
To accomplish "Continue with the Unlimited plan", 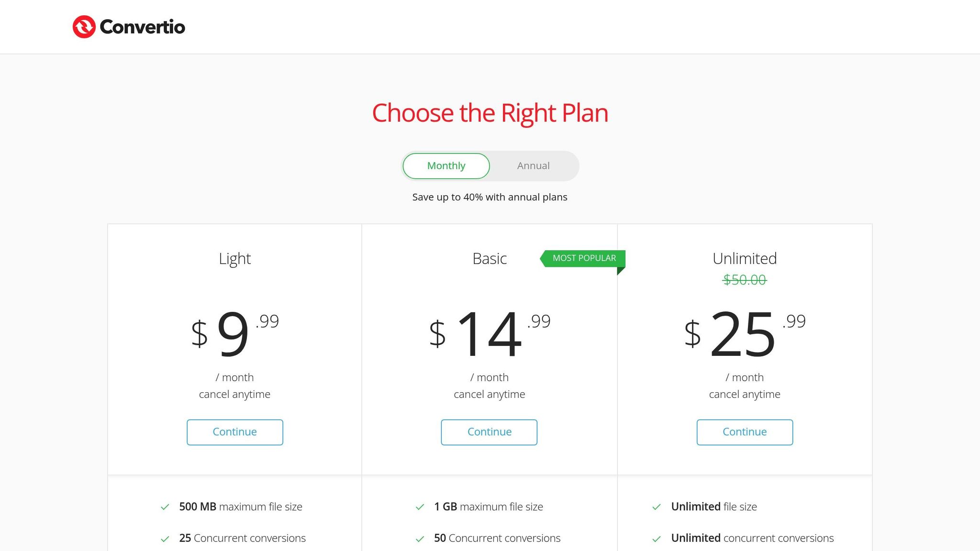I will [x=745, y=432].
